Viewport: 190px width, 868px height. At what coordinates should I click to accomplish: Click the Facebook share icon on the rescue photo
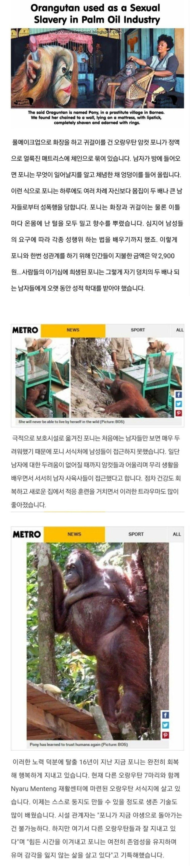179,394
